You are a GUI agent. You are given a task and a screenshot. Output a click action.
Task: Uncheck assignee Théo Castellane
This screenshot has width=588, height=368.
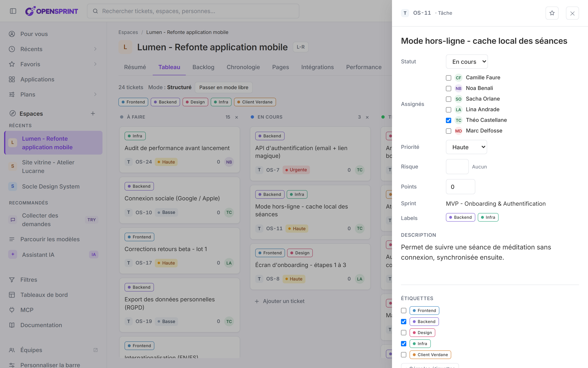(449, 120)
